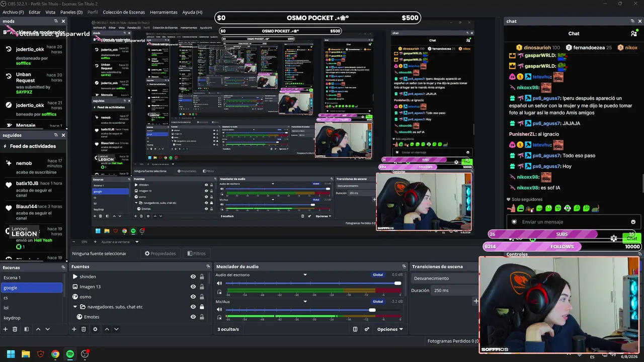Open Mic/Aux options dropdown arrow
644x362 pixels.
pos(305,301)
